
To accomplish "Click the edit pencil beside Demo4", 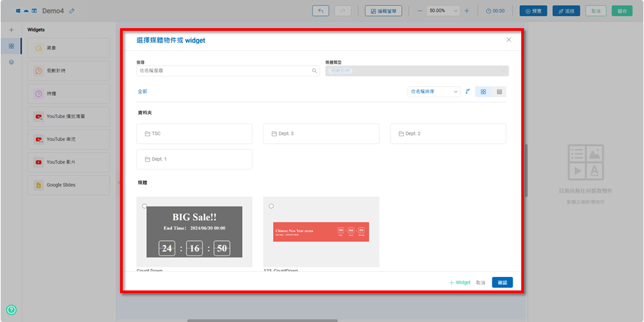I will [x=72, y=11].
